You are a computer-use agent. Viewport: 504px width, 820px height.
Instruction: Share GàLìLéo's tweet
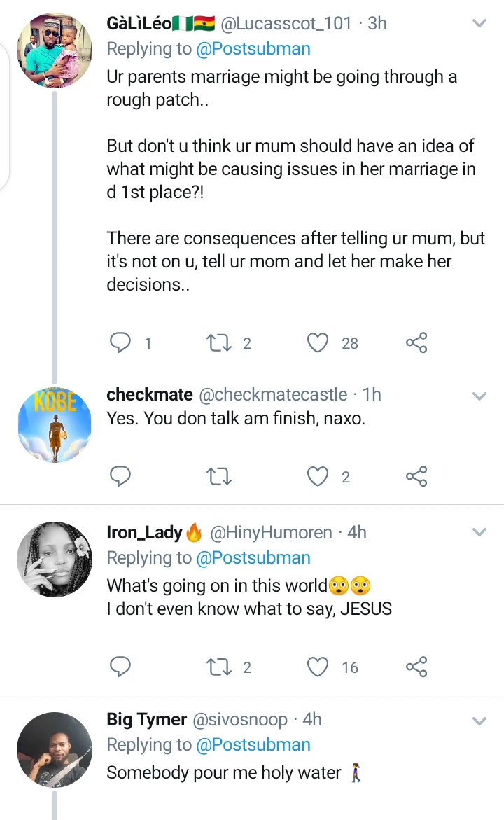click(x=416, y=342)
